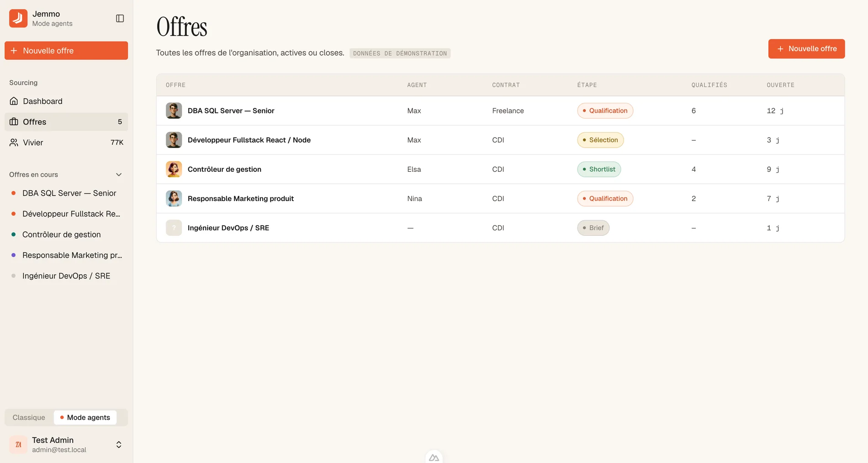868x463 pixels.
Task: Open sidebar offer Ingénieur DevOps / SRE
Action: click(66, 276)
